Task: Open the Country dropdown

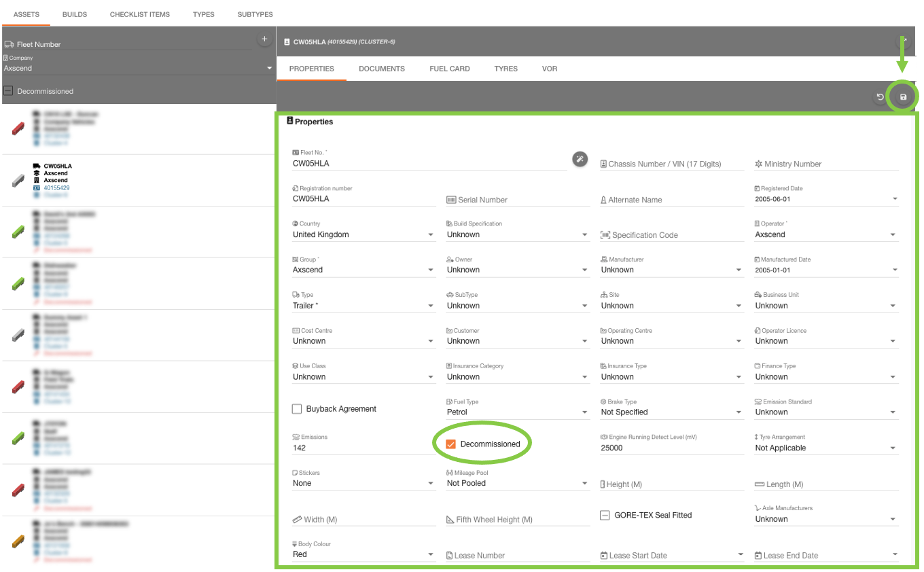Action: [363, 235]
